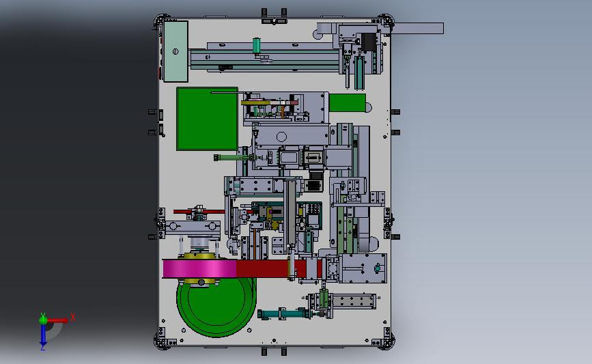Click the green Y axis dot of the triad
Screen dimensions: 592x364
(43, 320)
